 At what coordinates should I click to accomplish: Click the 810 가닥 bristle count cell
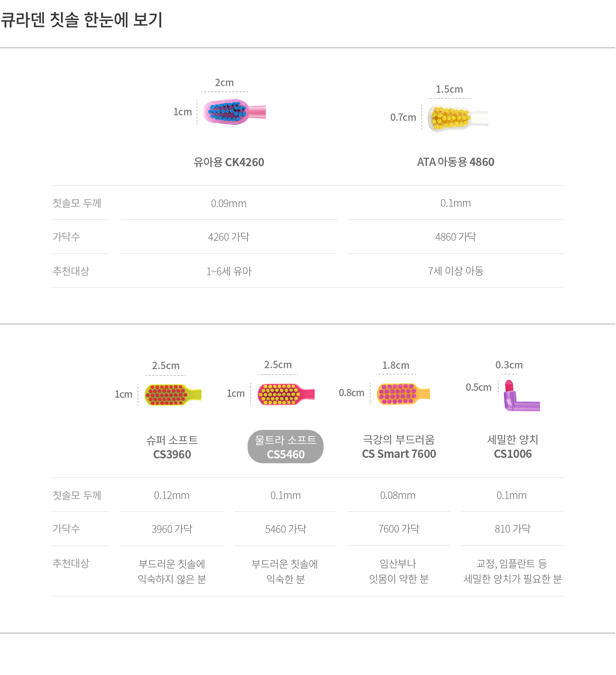point(513,529)
